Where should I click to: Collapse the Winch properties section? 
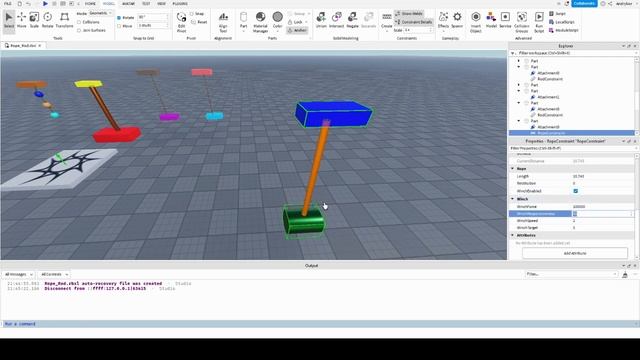coord(513,199)
